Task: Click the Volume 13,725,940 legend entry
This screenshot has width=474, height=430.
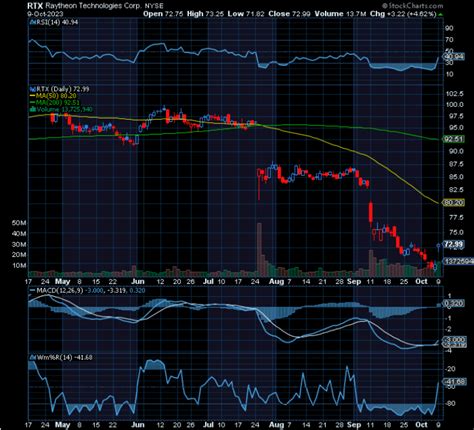Action: point(64,110)
